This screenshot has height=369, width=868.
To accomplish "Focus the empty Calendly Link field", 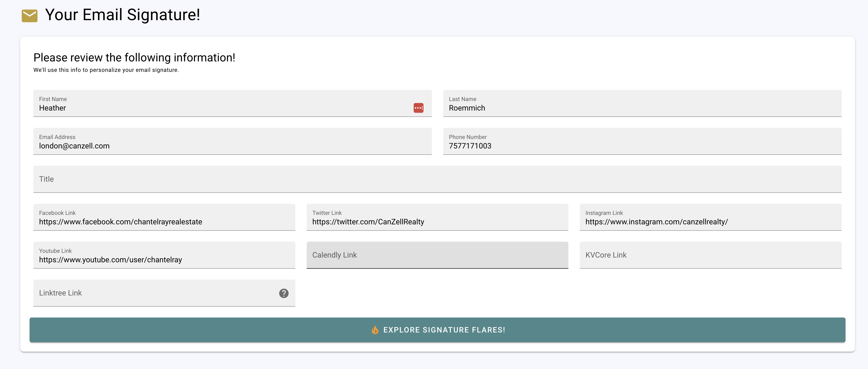I will click(x=437, y=255).
